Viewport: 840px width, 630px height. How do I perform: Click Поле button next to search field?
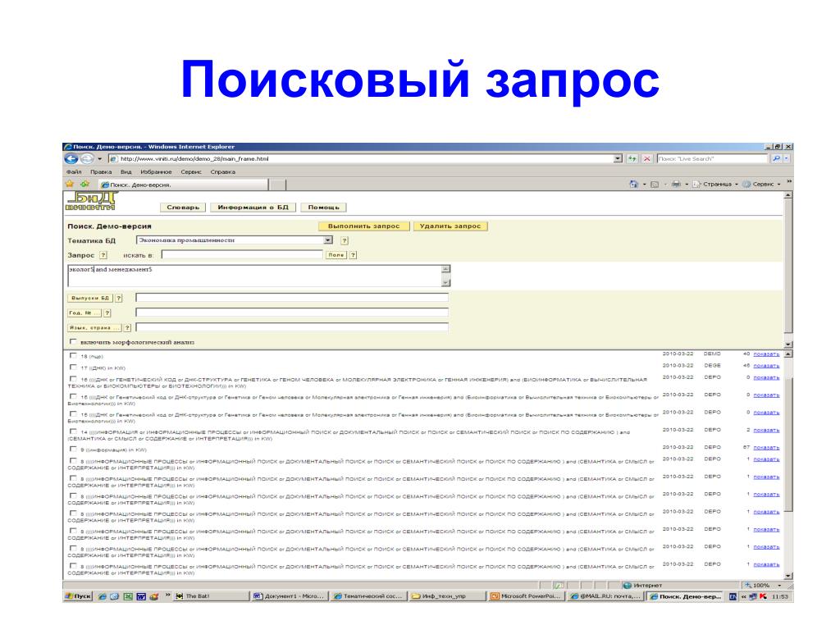pos(336,255)
